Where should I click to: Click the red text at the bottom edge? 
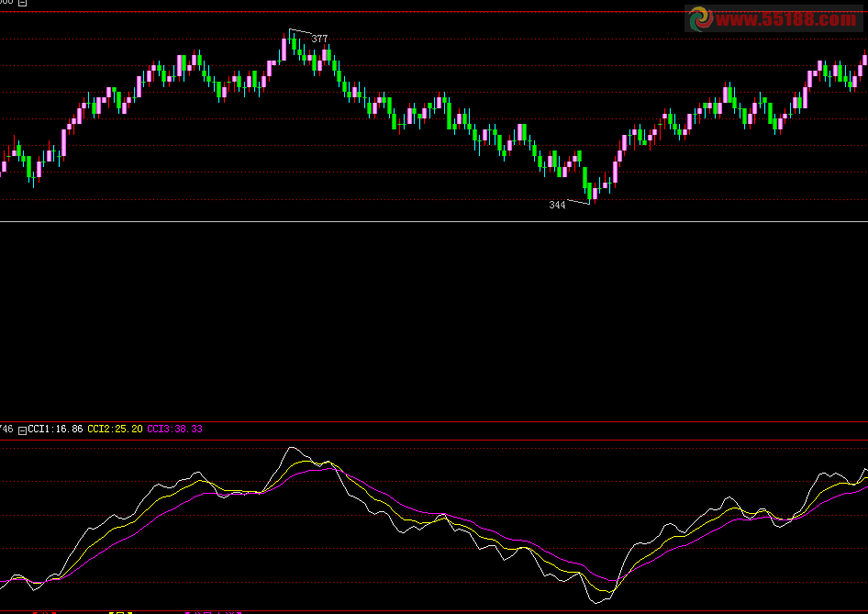click(44, 611)
